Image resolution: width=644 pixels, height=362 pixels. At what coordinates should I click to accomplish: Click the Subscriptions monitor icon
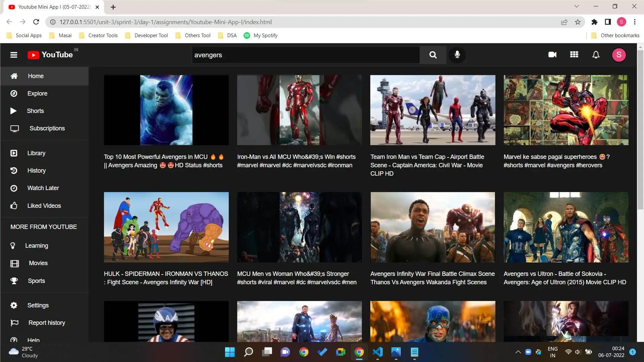pyautogui.click(x=14, y=129)
